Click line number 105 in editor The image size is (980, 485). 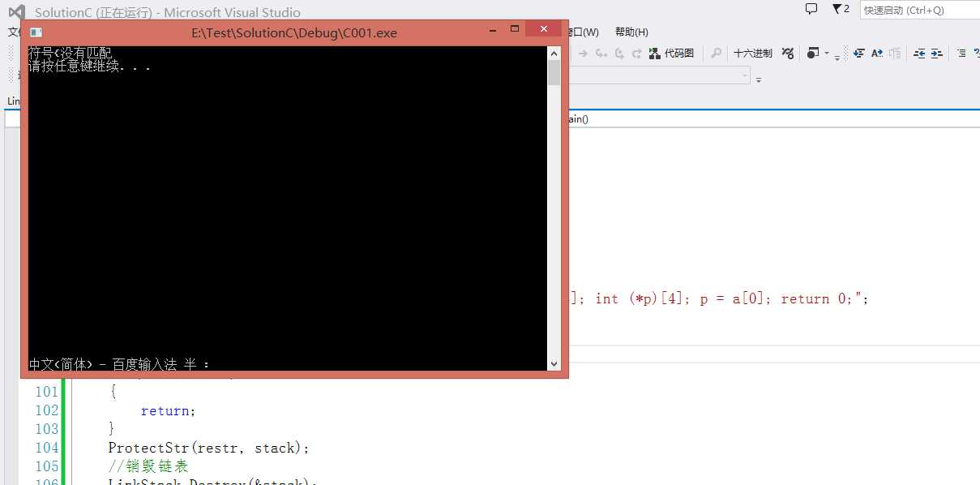tap(47, 466)
